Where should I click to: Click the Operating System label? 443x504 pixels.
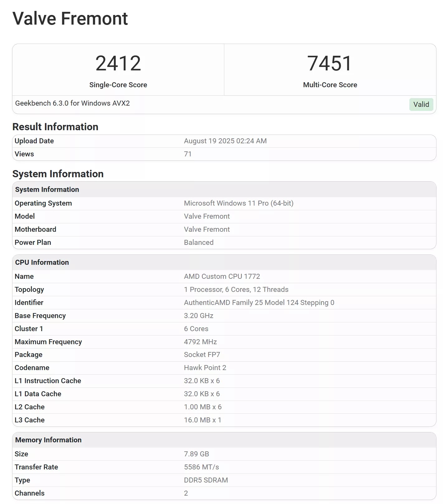coord(43,203)
